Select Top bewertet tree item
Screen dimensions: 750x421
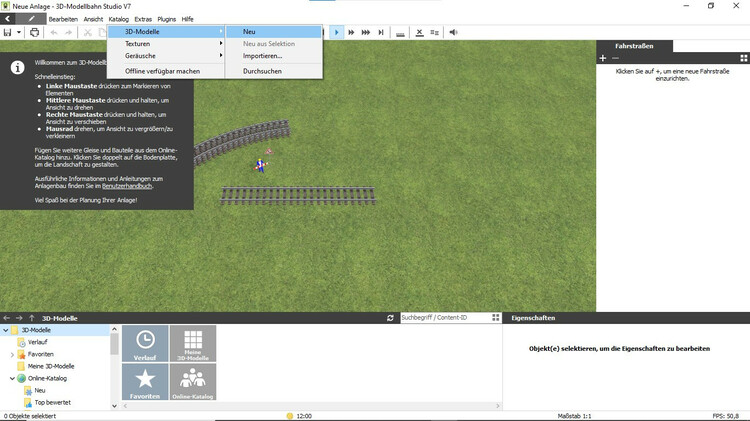click(53, 403)
